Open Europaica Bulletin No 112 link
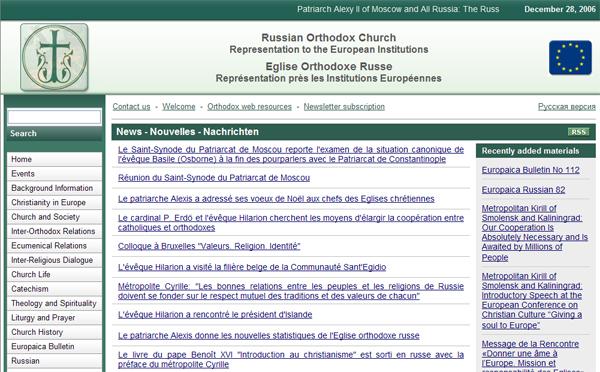Viewport: 600px width, 372px height. coord(530,170)
